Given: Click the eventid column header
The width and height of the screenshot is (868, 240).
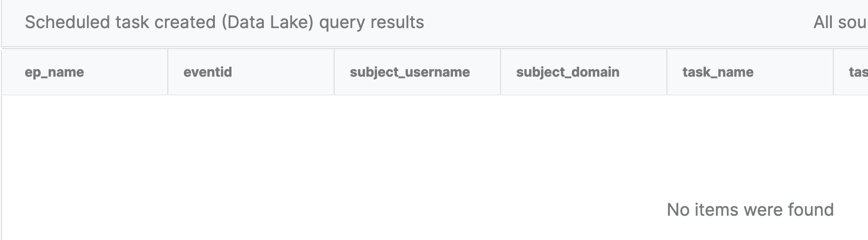Looking at the screenshot, I should (x=208, y=72).
